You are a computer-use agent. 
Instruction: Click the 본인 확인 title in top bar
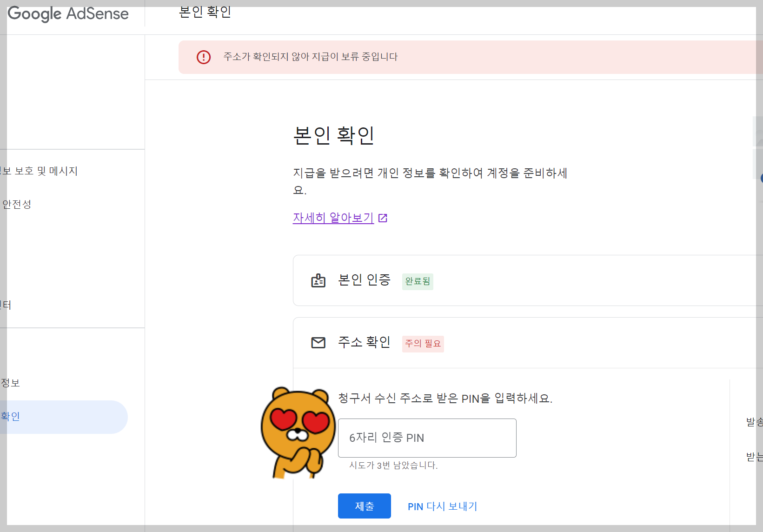click(205, 12)
